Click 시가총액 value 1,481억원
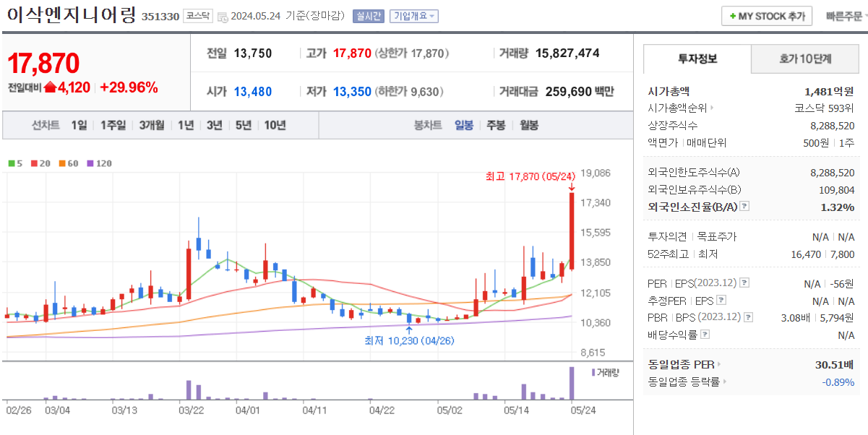Viewport: 868px width, 435px height. pyautogui.click(x=829, y=91)
